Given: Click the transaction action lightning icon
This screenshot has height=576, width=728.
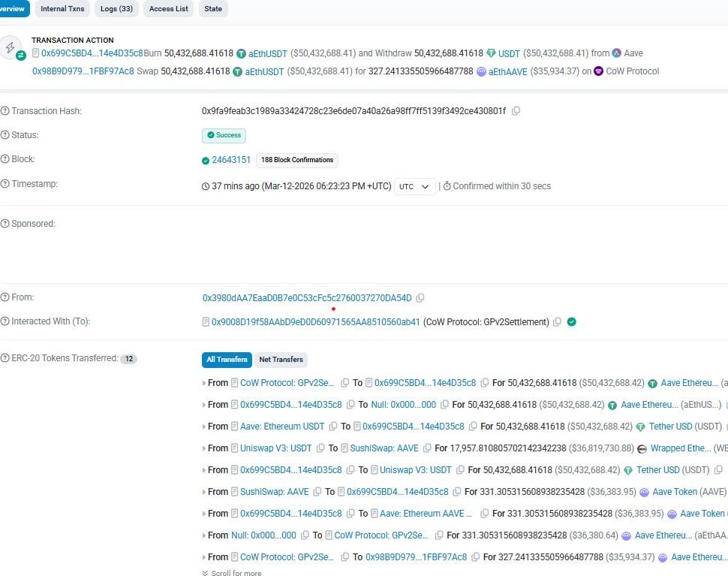Looking at the screenshot, I should [x=11, y=47].
